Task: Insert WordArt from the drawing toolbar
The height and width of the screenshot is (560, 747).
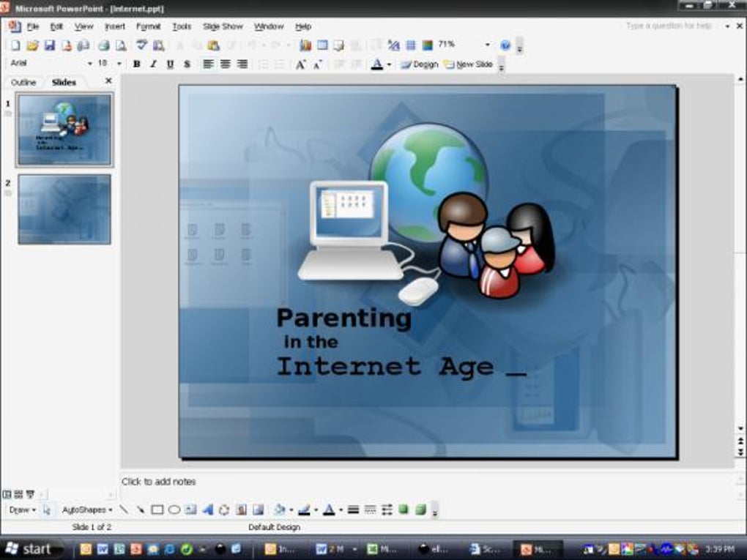Action: pos(208,510)
